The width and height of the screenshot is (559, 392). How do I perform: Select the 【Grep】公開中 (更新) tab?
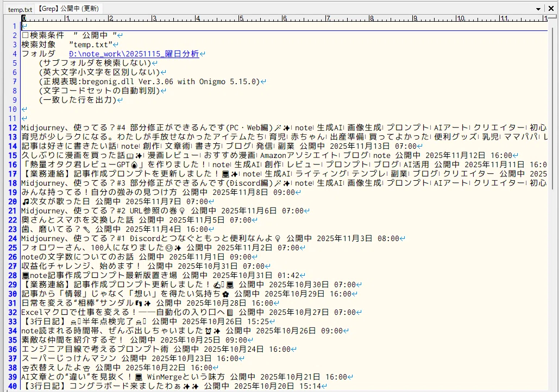tap(68, 8)
